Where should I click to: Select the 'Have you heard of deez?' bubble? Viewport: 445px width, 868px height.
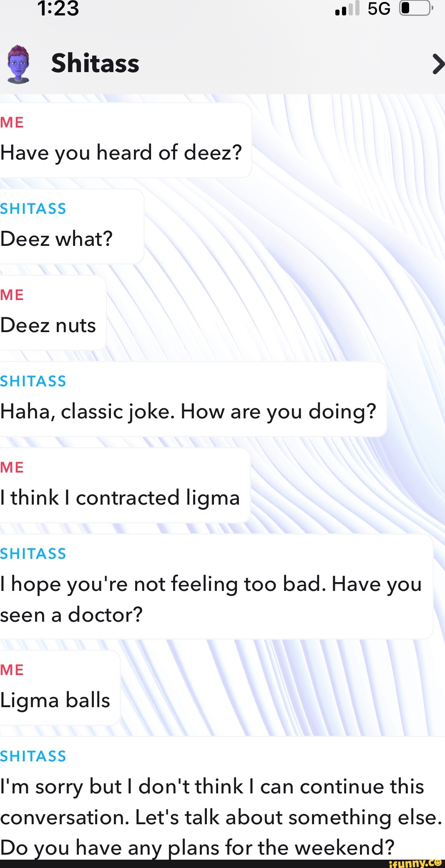point(120,152)
